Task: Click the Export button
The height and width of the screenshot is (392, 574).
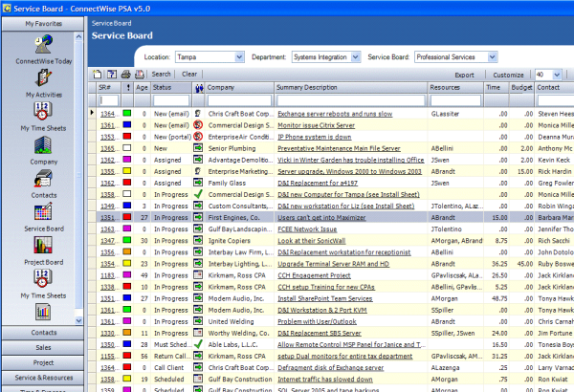Action: click(464, 75)
